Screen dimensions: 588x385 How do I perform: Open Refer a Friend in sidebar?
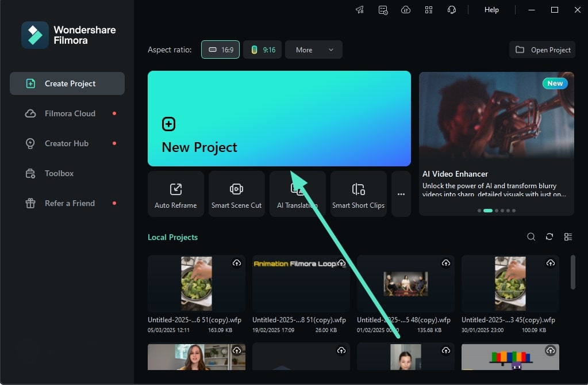67,203
